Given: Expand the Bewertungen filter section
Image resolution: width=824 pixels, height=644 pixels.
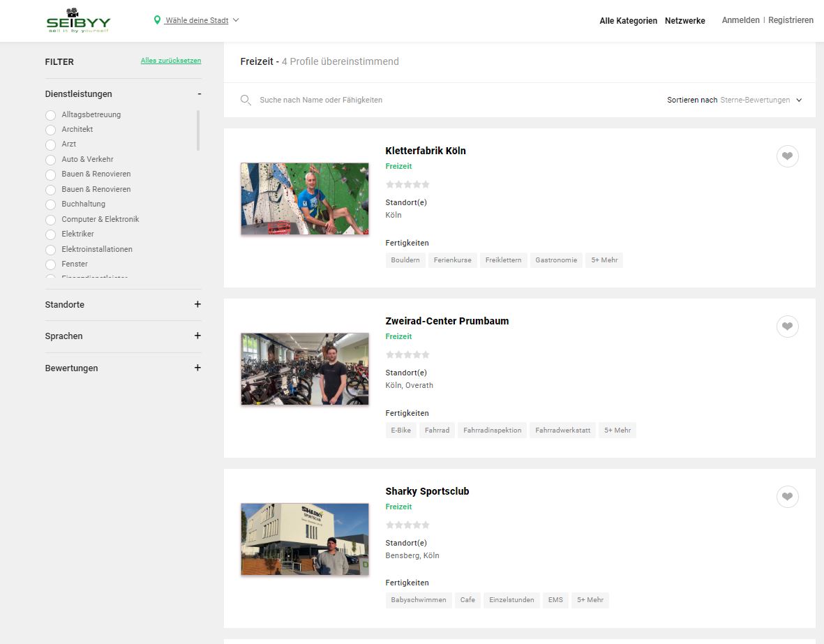Looking at the screenshot, I should (197, 368).
